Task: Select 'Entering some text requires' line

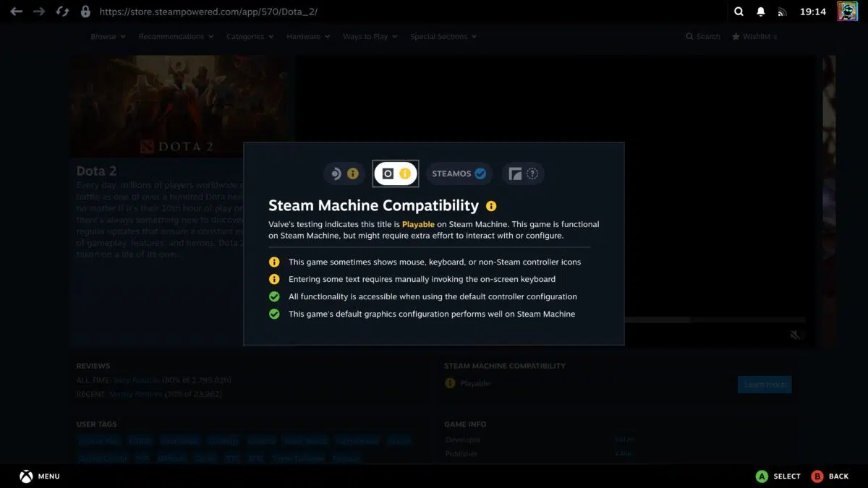Action: (x=422, y=279)
